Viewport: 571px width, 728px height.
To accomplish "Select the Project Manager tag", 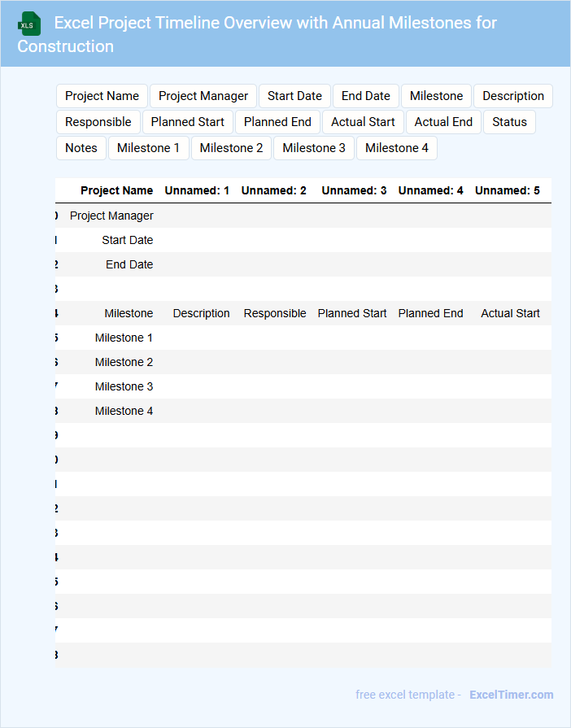I will click(x=203, y=96).
